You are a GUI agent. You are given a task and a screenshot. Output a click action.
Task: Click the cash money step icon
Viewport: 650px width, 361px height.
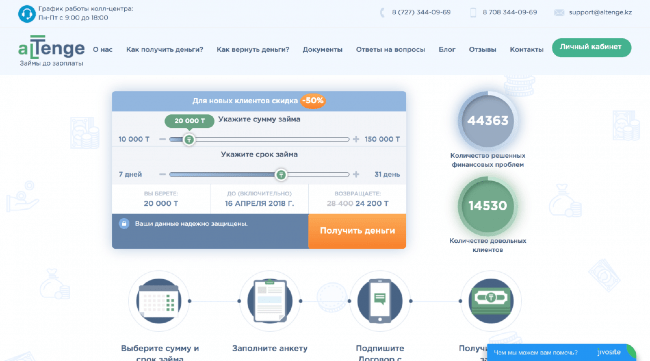491,301
